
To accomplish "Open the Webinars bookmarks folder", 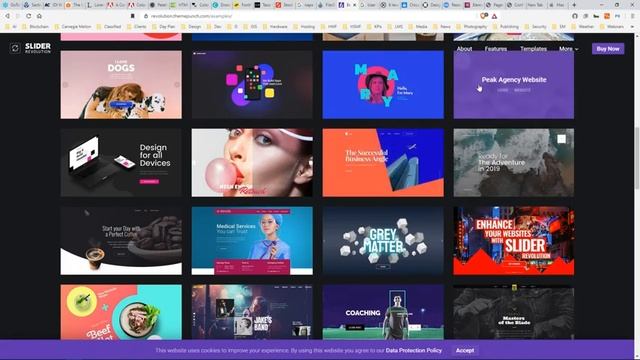I will pyautogui.click(x=611, y=27).
